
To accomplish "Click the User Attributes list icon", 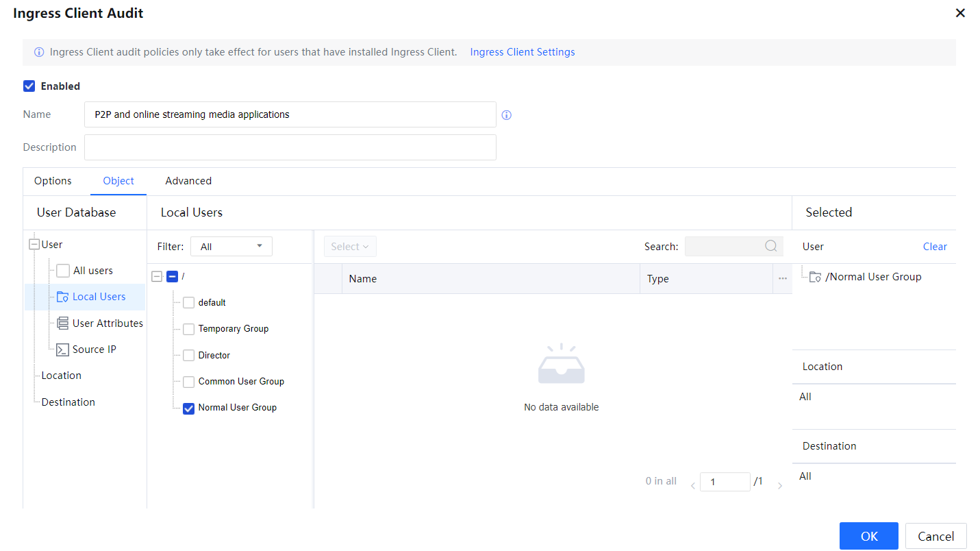I will tap(62, 323).
